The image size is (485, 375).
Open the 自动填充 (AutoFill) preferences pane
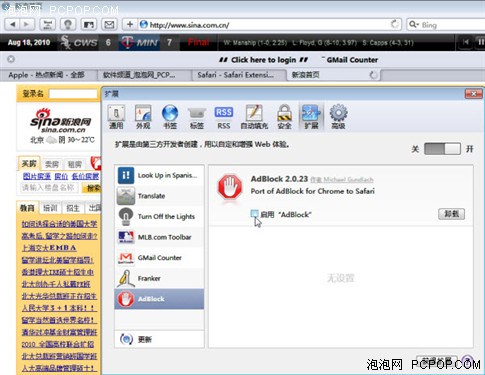254,117
